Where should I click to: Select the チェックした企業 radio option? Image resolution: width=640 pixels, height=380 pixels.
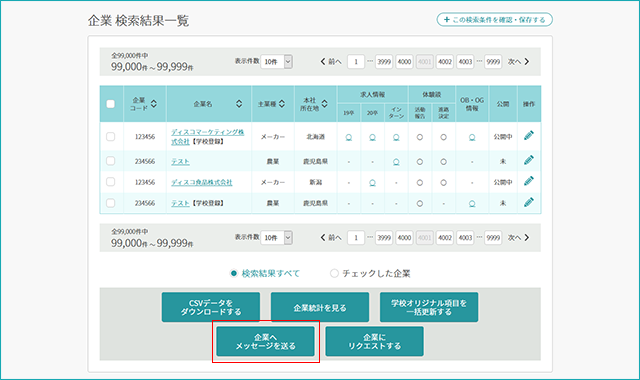(x=334, y=273)
